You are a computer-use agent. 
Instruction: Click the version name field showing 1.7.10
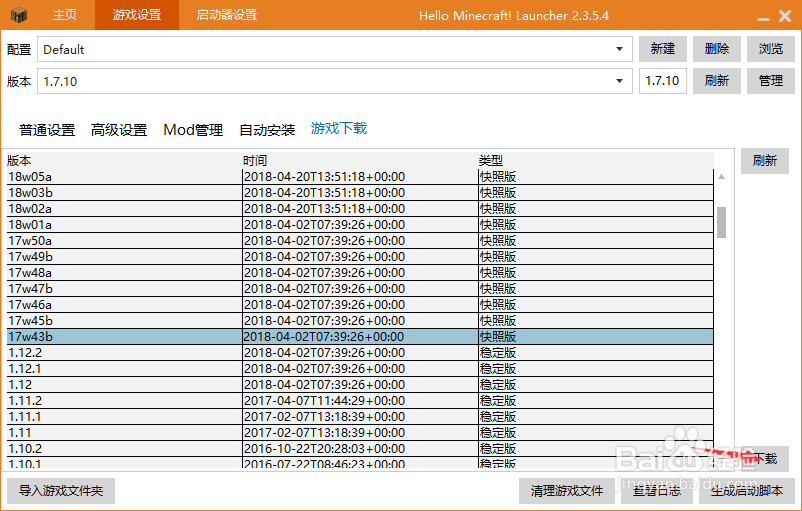click(x=663, y=81)
